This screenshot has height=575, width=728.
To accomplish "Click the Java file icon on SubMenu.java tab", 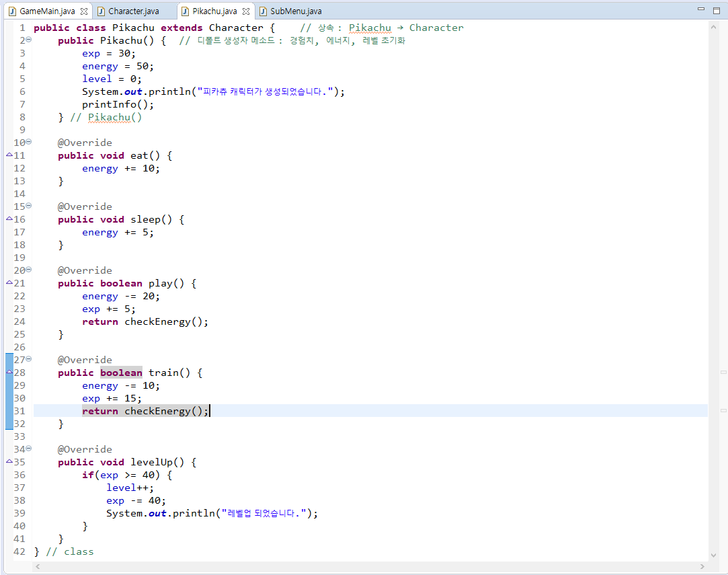I will coord(264,11).
